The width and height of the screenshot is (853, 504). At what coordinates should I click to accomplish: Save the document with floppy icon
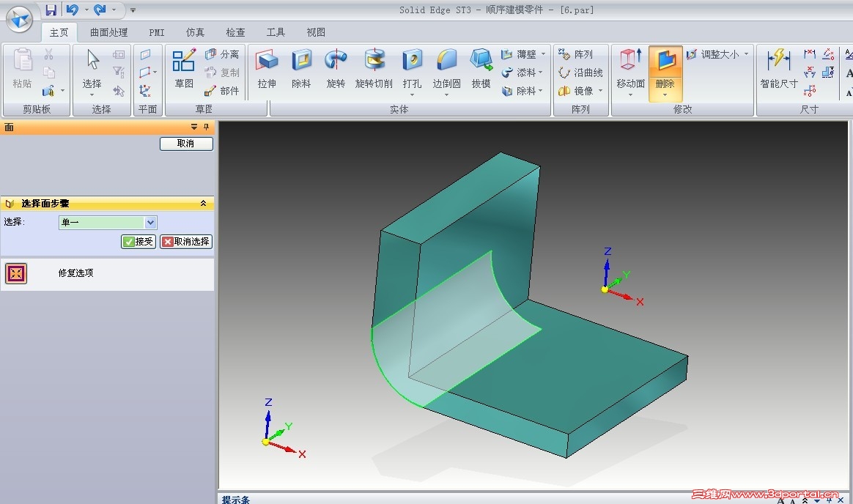pos(51,10)
